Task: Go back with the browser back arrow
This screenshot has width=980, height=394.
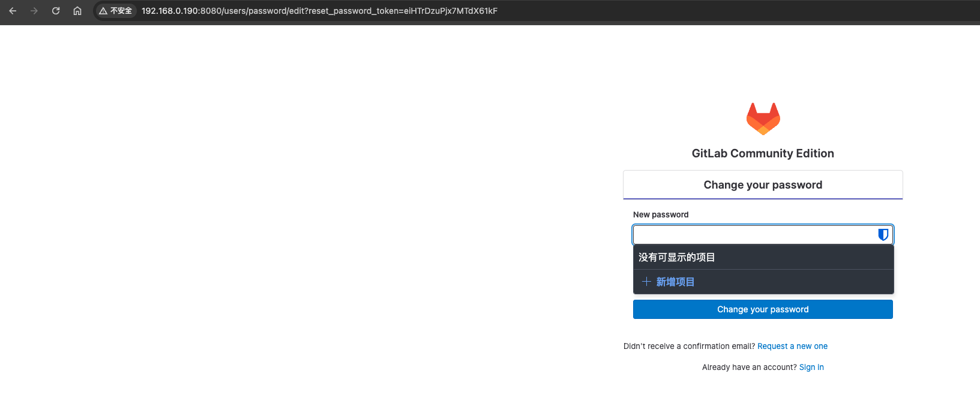Action: (x=13, y=11)
